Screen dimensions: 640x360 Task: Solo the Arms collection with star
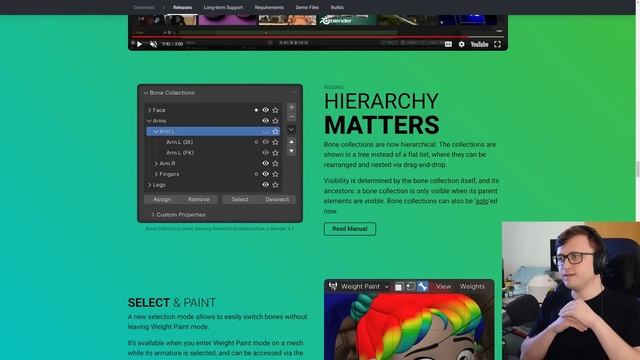coord(276,121)
